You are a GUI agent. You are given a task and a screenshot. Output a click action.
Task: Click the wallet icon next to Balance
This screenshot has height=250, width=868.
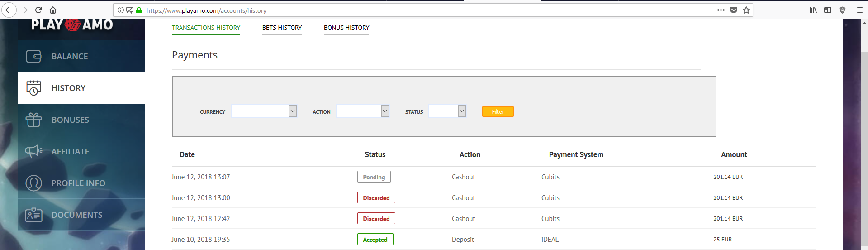tap(33, 56)
